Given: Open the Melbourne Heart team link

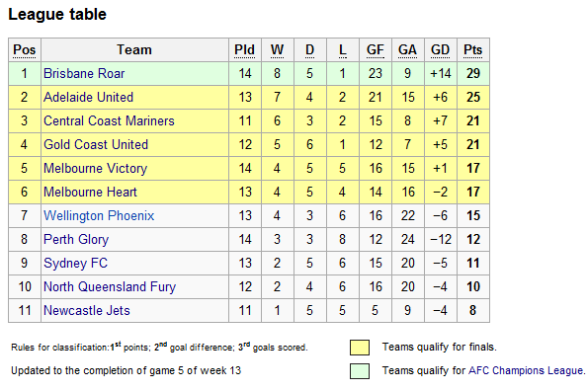Looking at the screenshot, I should (x=90, y=192).
